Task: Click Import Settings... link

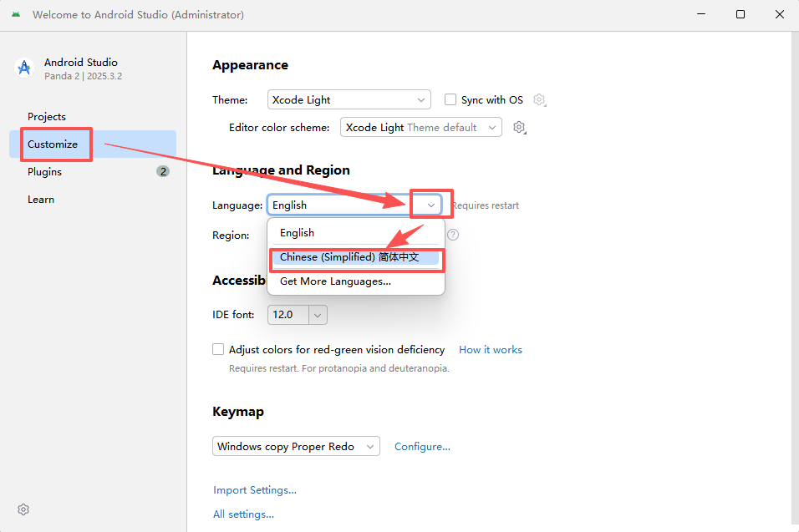Action: click(x=255, y=489)
